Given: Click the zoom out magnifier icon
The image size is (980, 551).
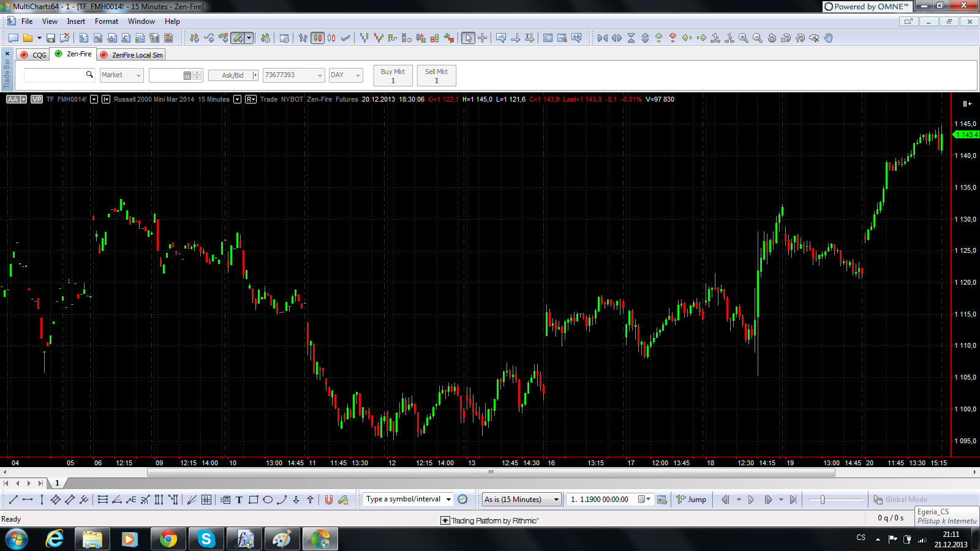Looking at the screenshot, I should click(758, 38).
